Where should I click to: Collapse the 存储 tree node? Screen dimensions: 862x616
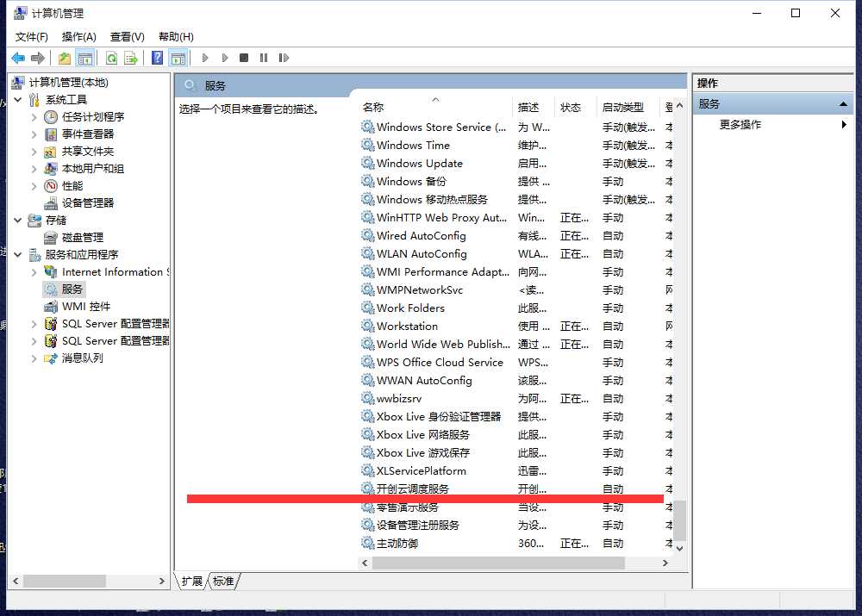pos(17,221)
